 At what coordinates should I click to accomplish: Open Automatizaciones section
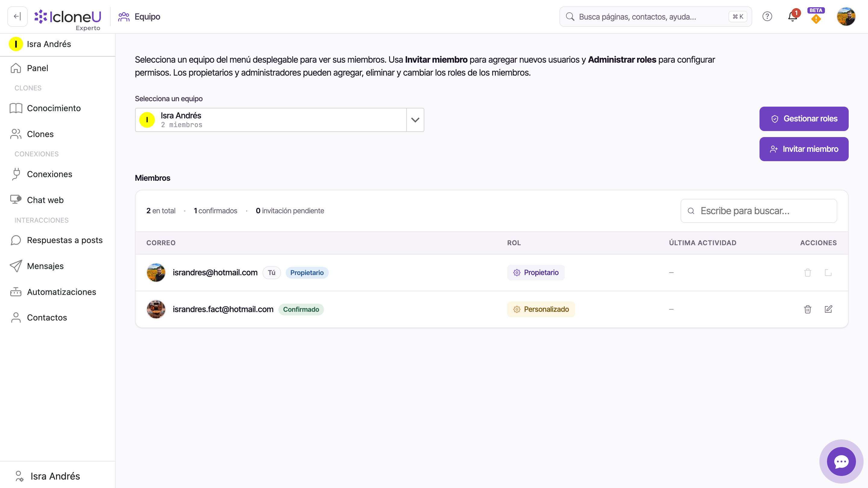[x=58, y=292]
